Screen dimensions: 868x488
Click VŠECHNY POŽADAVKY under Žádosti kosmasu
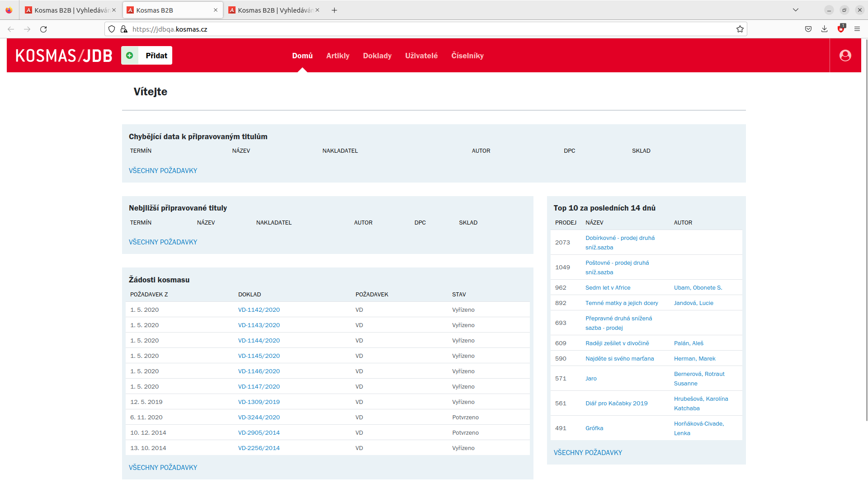[163, 468]
